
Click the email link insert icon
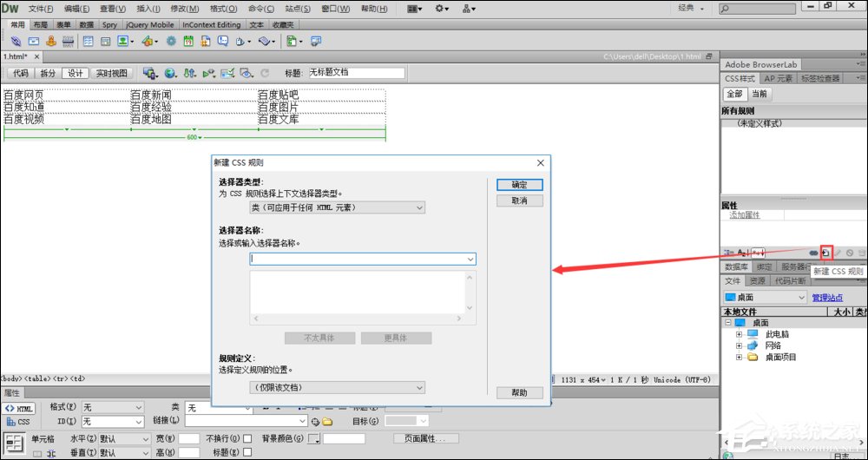34,41
